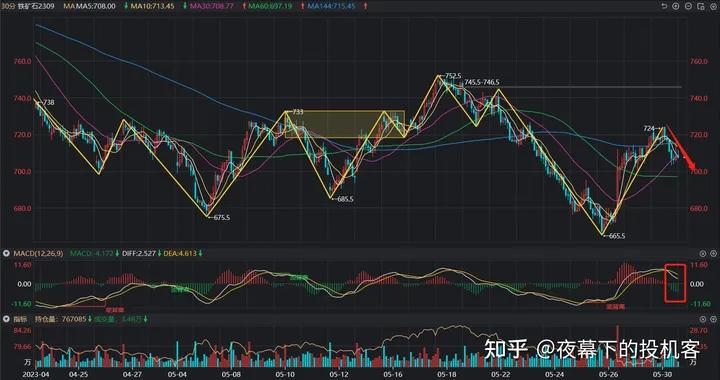Image resolution: width=720 pixels, height=380 pixels.
Task: Open MACD(12,26,9) parameter label
Action: pos(38,253)
